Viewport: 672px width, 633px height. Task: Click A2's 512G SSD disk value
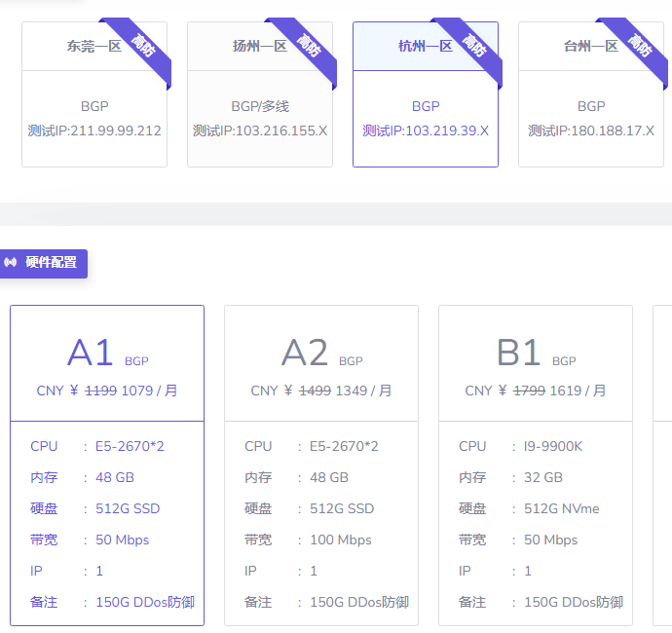pos(342,508)
